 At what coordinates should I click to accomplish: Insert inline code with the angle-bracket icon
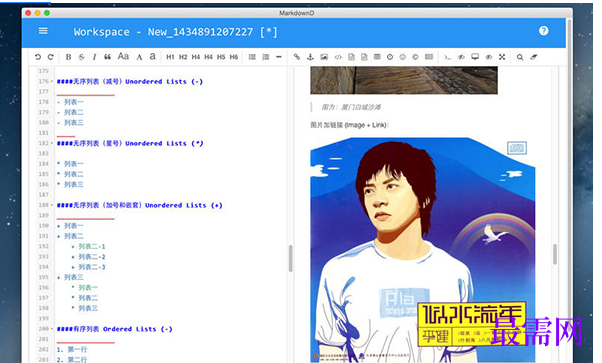pos(338,57)
